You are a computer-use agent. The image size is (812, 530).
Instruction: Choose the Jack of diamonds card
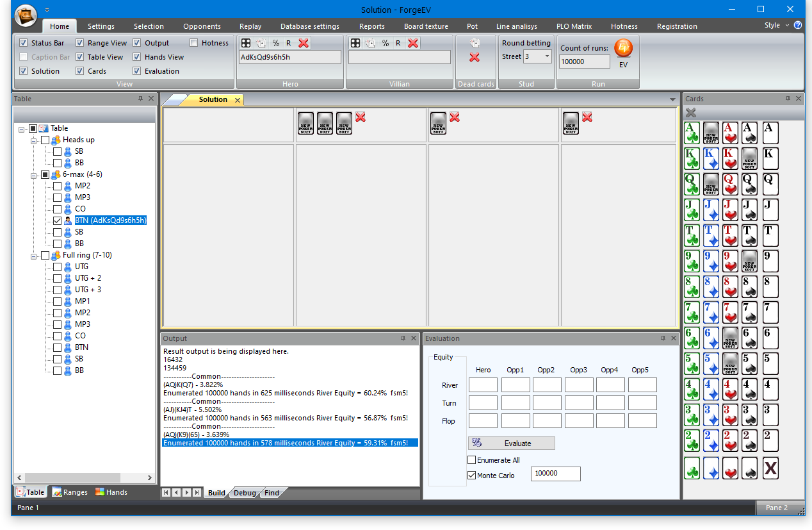coord(711,210)
